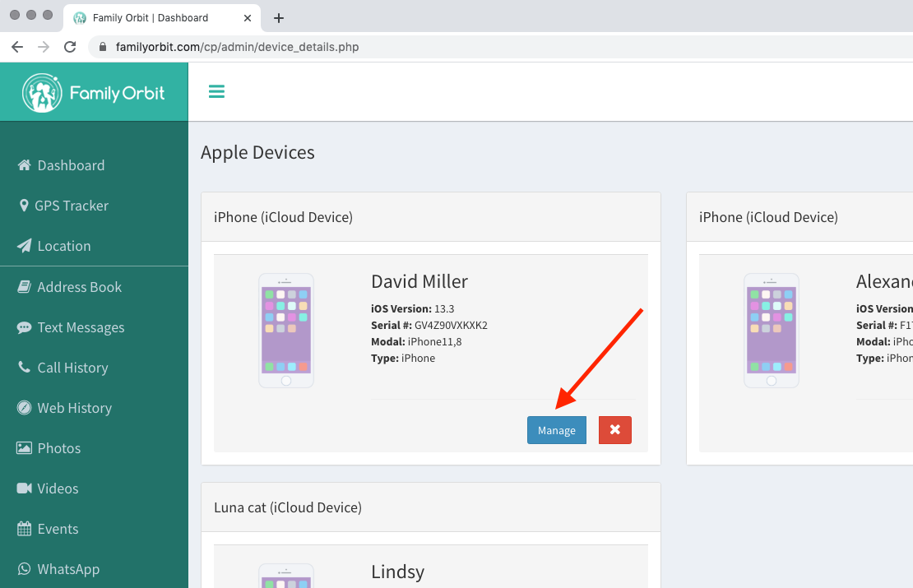Screen dimensions: 913x588
Task: Click the GPS Tracker pin icon
Action: [24, 206]
